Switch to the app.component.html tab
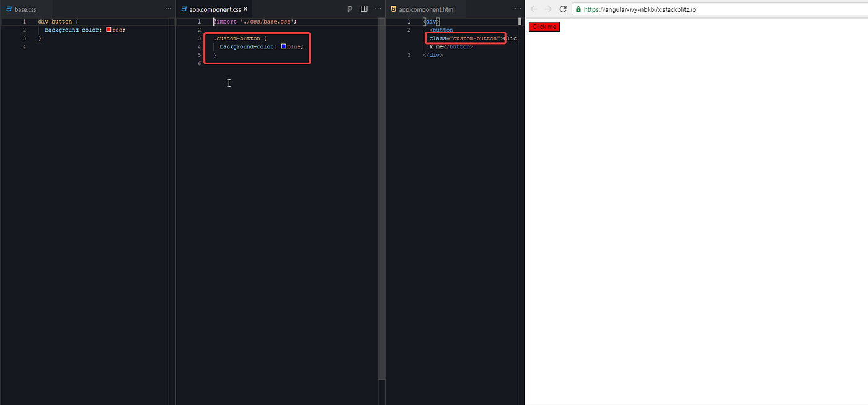Viewport: 868px width, 405px height. [425, 9]
